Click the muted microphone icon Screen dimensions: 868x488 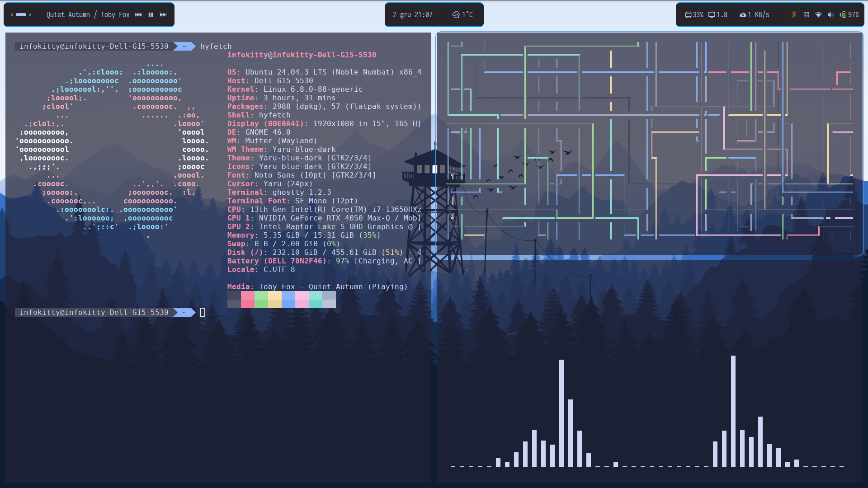793,14
